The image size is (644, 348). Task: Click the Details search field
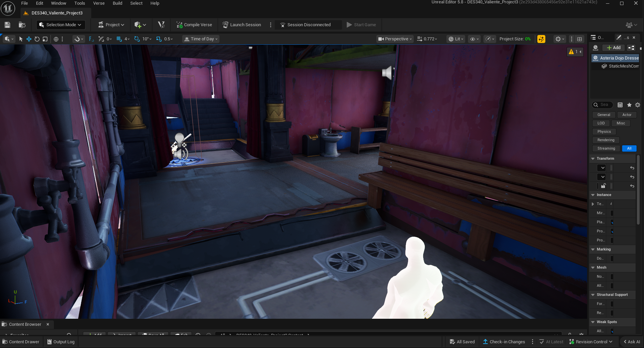[603, 105]
